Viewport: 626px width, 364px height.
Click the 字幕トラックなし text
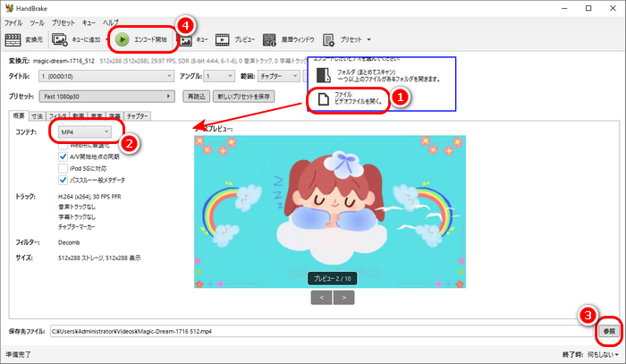77,217
